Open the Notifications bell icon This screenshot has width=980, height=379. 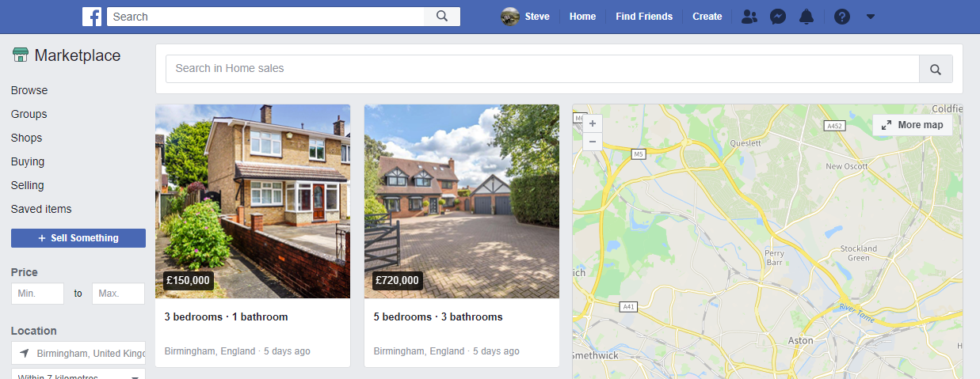pyautogui.click(x=806, y=17)
